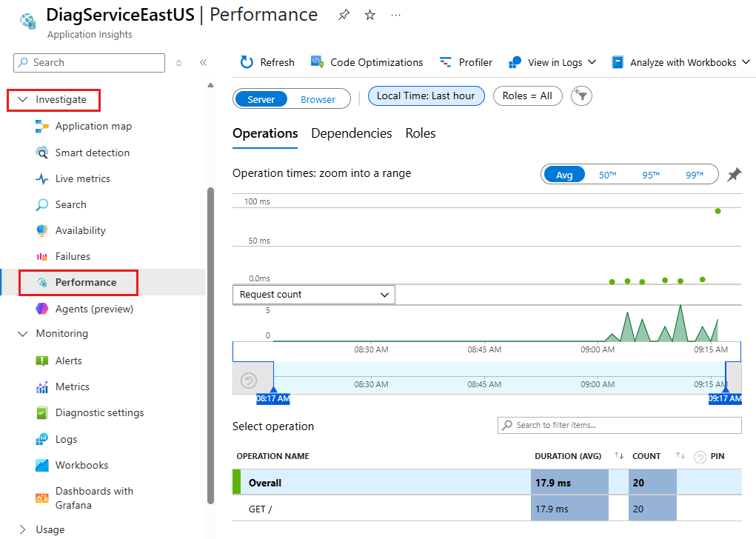Select the 50th percentile option
This screenshot has height=539, width=756.
(x=607, y=175)
